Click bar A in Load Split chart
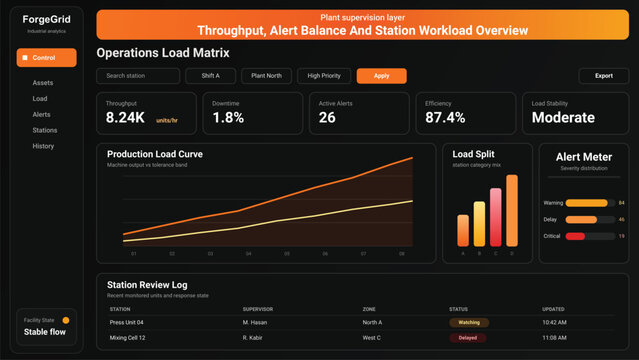 coord(463,230)
